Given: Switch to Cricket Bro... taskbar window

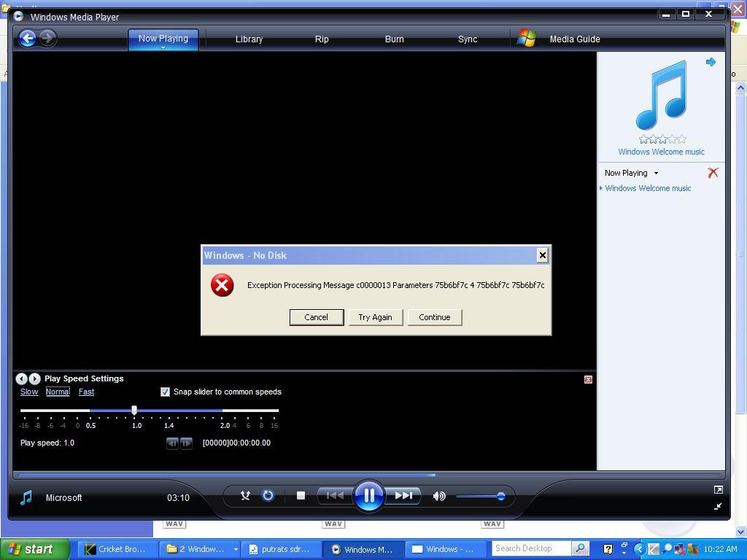Looking at the screenshot, I should 117,549.
